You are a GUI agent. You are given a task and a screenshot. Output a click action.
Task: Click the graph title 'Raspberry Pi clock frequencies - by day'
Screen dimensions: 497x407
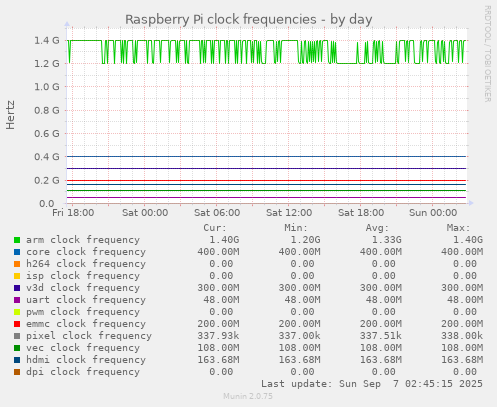pos(249,19)
